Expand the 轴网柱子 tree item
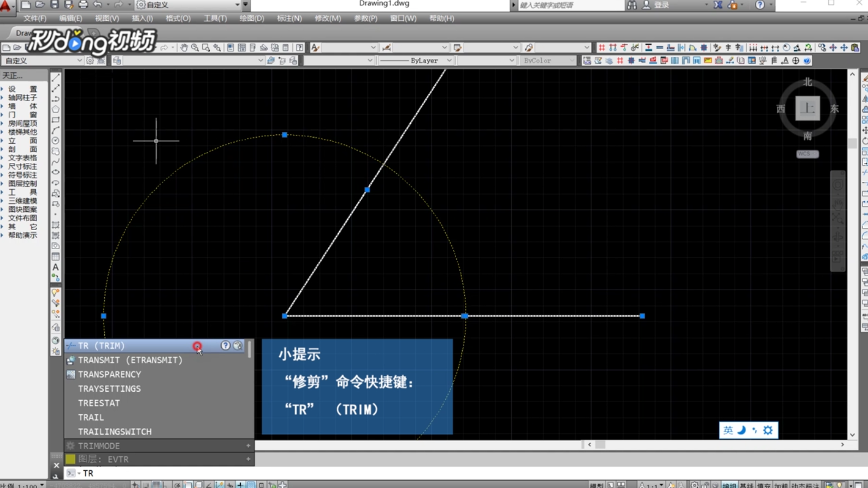 click(2, 97)
